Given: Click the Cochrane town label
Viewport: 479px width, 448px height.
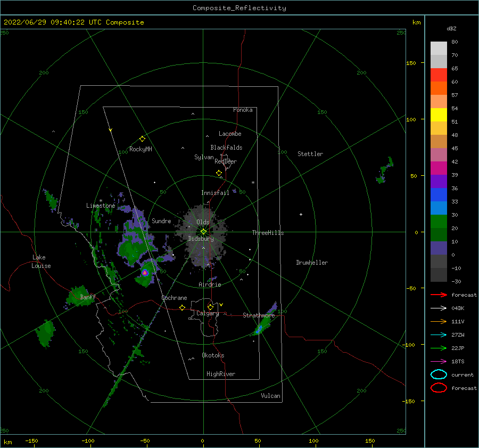Looking at the screenshot, I should 174,298.
